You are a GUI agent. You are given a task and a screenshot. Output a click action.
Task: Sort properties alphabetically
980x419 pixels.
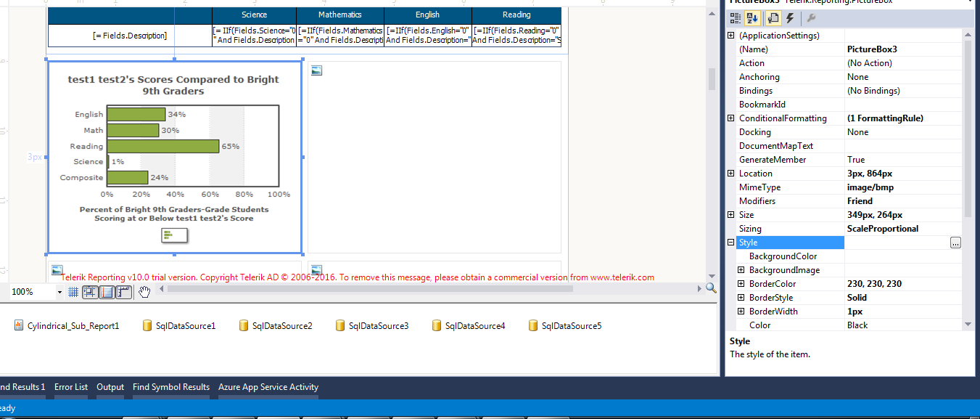tap(752, 18)
